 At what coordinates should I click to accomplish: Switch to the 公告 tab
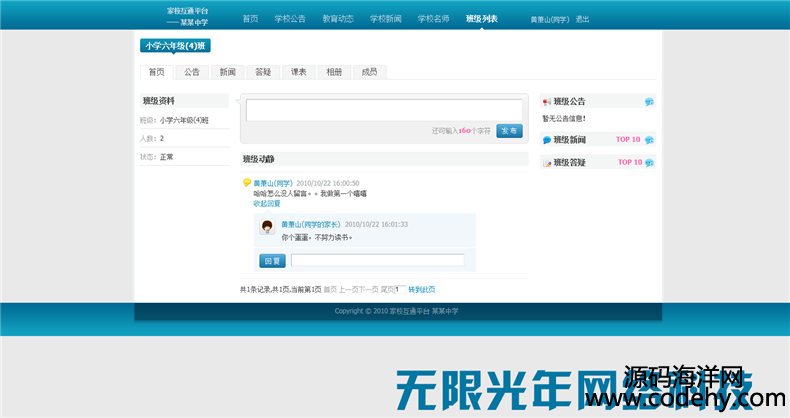tap(192, 72)
